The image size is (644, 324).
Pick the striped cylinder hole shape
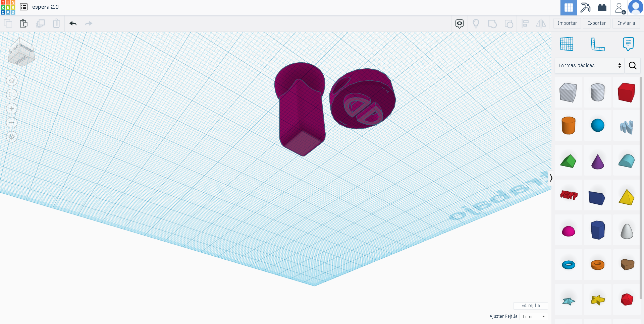pos(598,92)
